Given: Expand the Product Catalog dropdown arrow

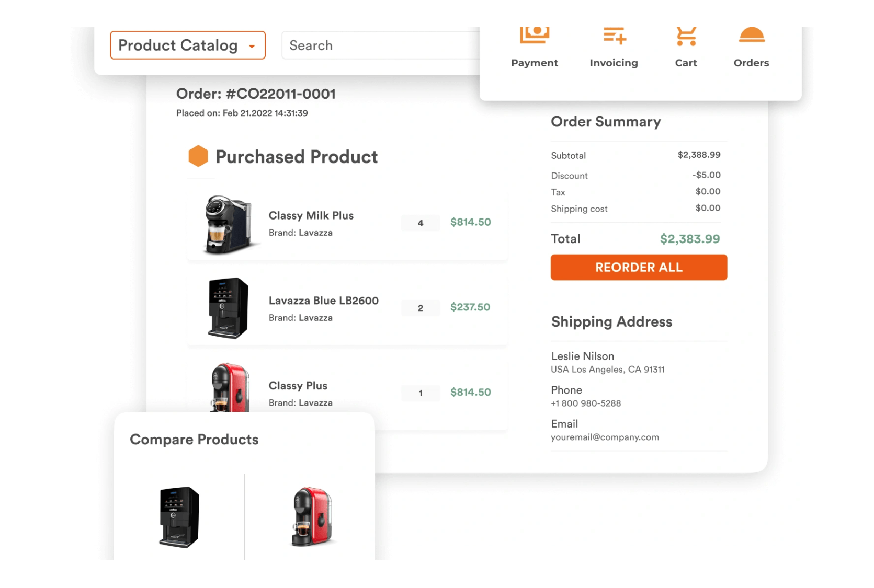Looking at the screenshot, I should click(252, 47).
